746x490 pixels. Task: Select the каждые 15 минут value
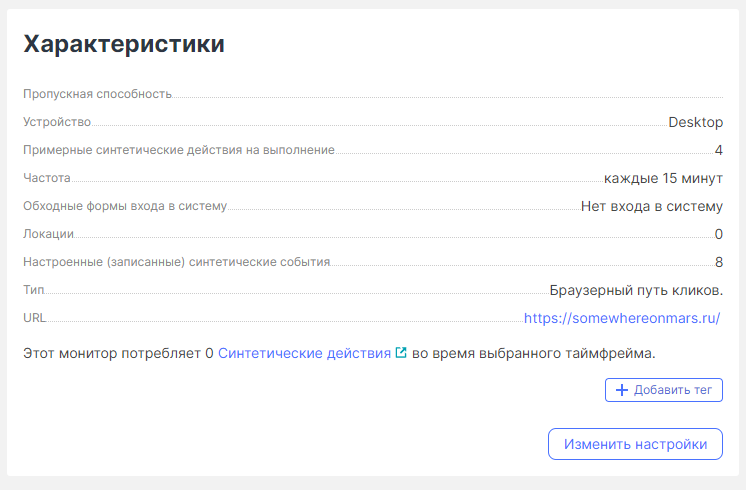pyautogui.click(x=663, y=178)
